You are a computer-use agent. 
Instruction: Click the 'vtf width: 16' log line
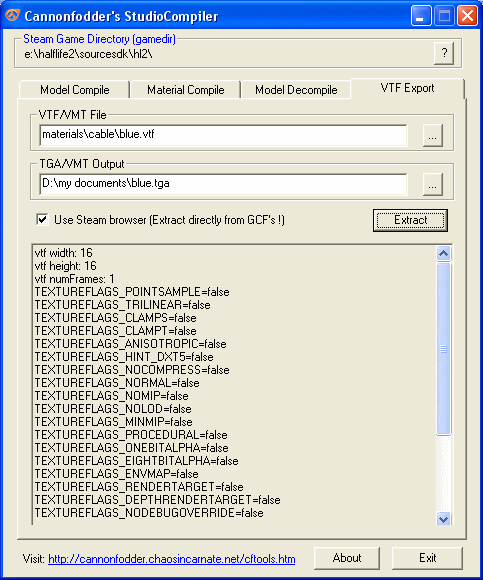tap(64, 253)
